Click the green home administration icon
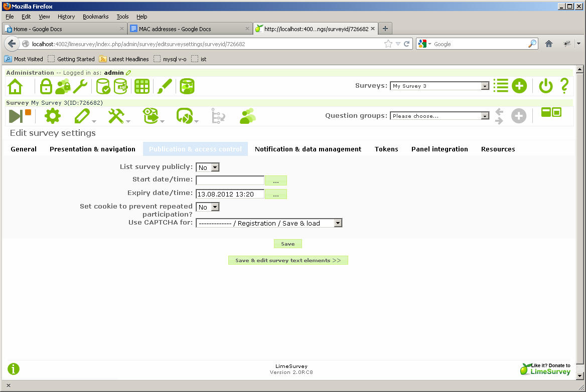This screenshot has height=392, width=586. click(16, 86)
